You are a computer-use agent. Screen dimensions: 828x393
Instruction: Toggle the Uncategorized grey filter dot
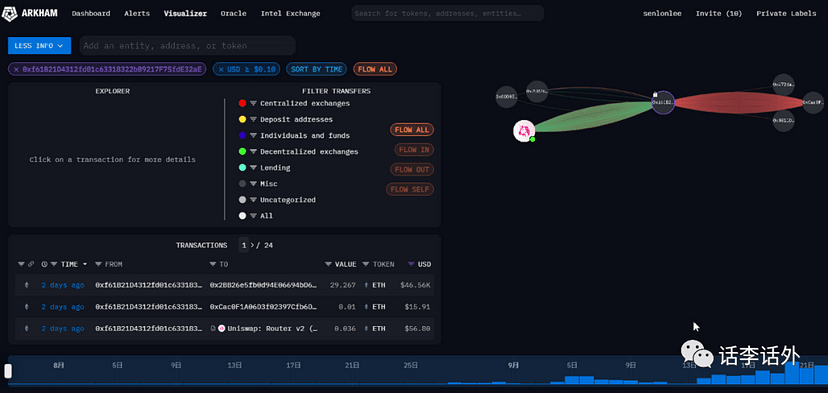[x=242, y=200]
